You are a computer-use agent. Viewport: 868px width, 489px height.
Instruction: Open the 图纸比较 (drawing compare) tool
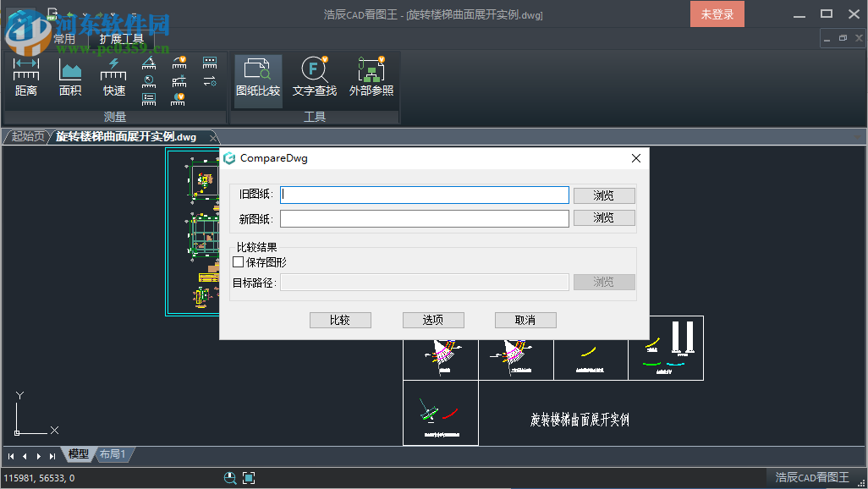(x=257, y=76)
